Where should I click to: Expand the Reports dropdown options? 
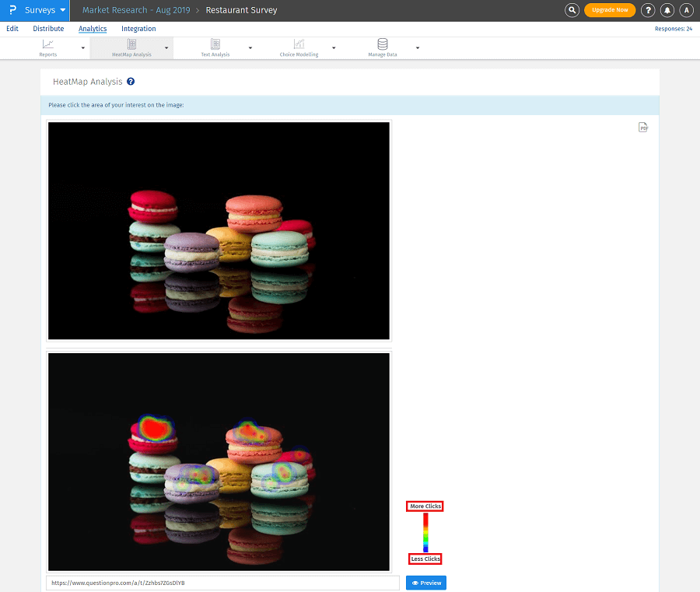point(82,47)
